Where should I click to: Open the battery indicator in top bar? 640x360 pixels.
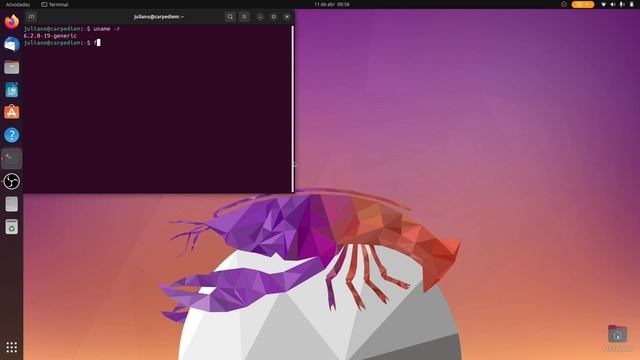[x=631, y=4]
